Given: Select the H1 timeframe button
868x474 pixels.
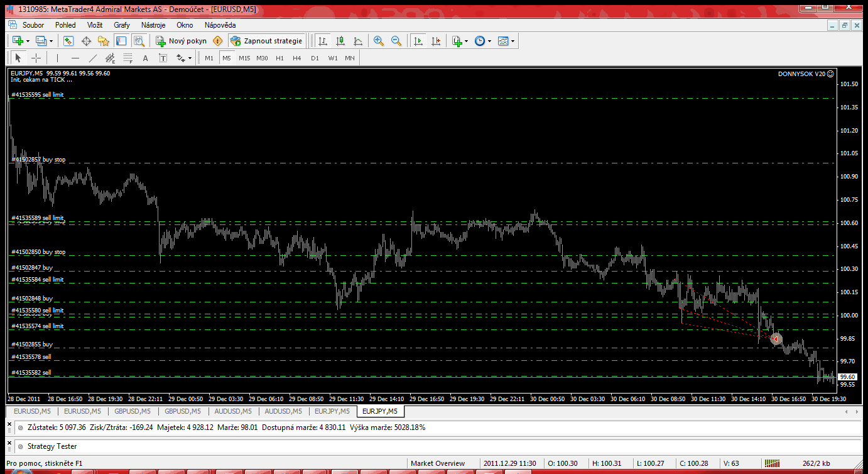Looking at the screenshot, I should (x=279, y=58).
